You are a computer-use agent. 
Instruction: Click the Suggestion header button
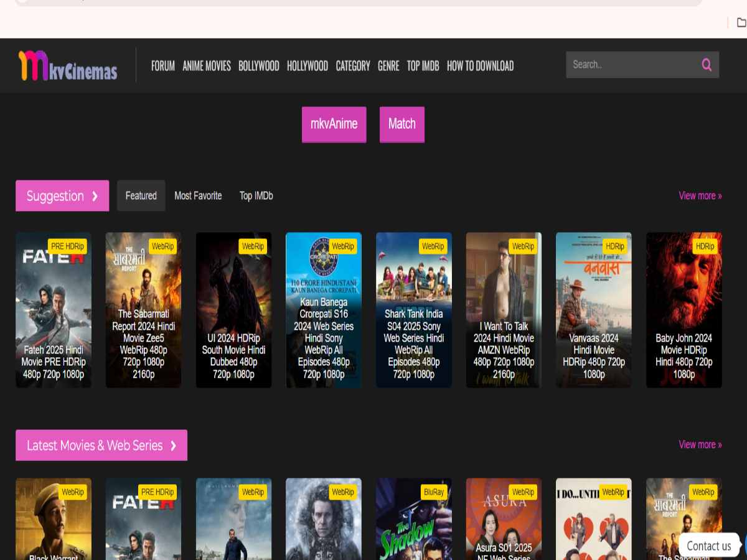tap(62, 196)
